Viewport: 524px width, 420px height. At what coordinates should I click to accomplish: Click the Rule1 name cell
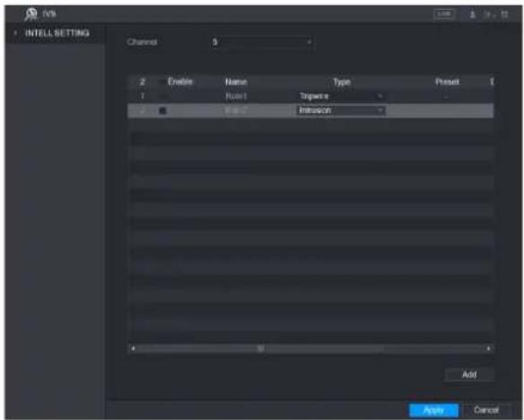[236, 97]
